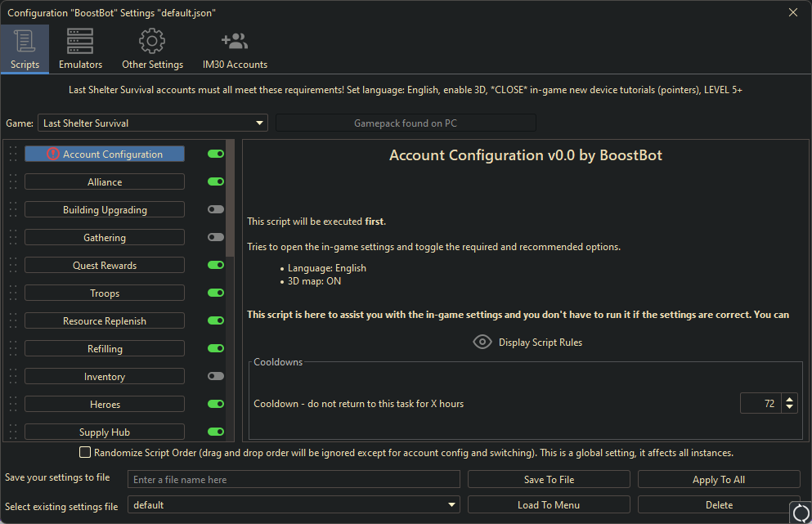Click the Apply To All button
The height and width of the screenshot is (524, 812).
coord(719,479)
